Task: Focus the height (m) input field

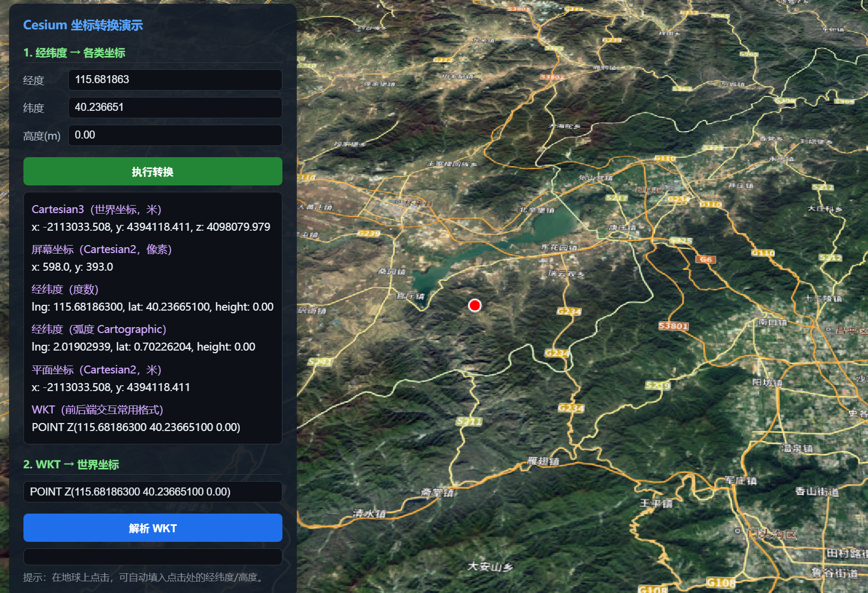Action: click(175, 135)
